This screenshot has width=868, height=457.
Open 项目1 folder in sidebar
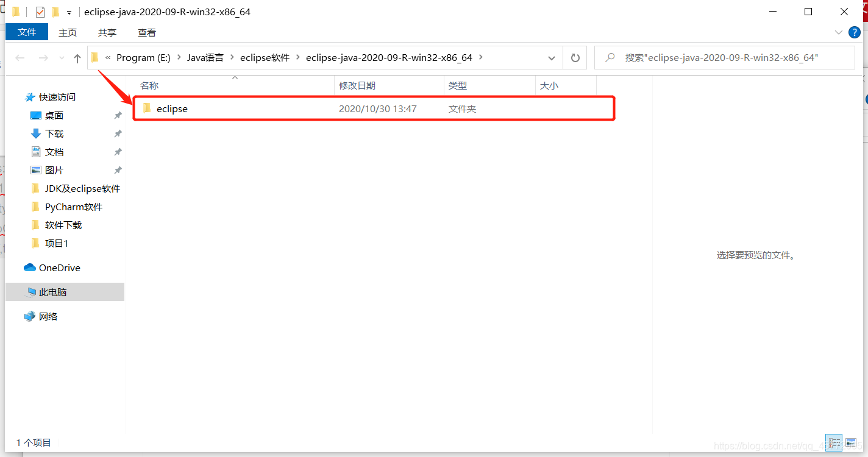(57, 243)
